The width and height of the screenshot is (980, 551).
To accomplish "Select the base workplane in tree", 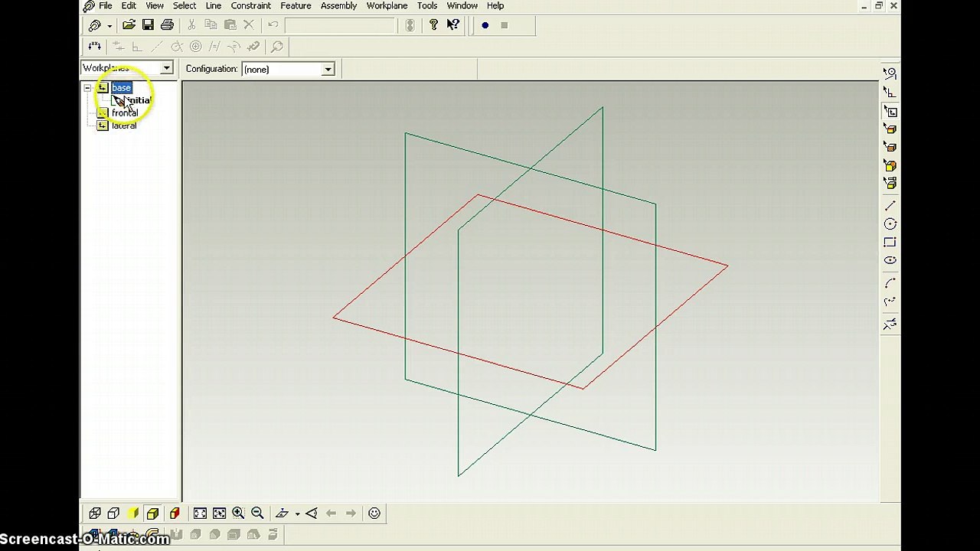I will 122,88.
